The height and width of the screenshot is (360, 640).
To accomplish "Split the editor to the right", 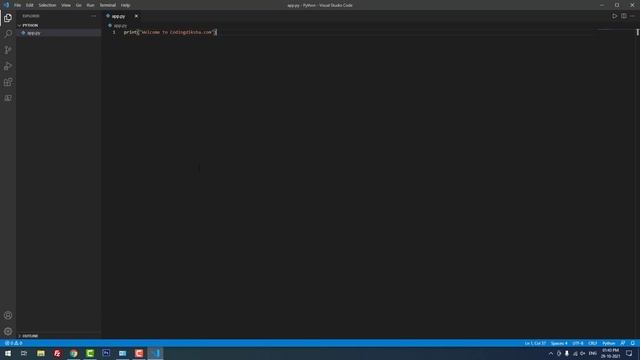I will pos(624,16).
